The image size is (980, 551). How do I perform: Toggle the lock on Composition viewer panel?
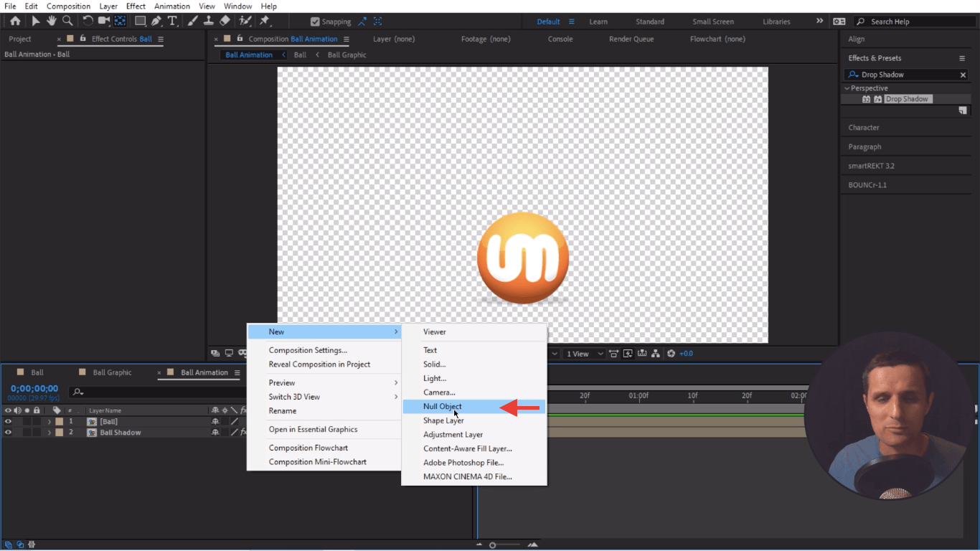coord(240,39)
